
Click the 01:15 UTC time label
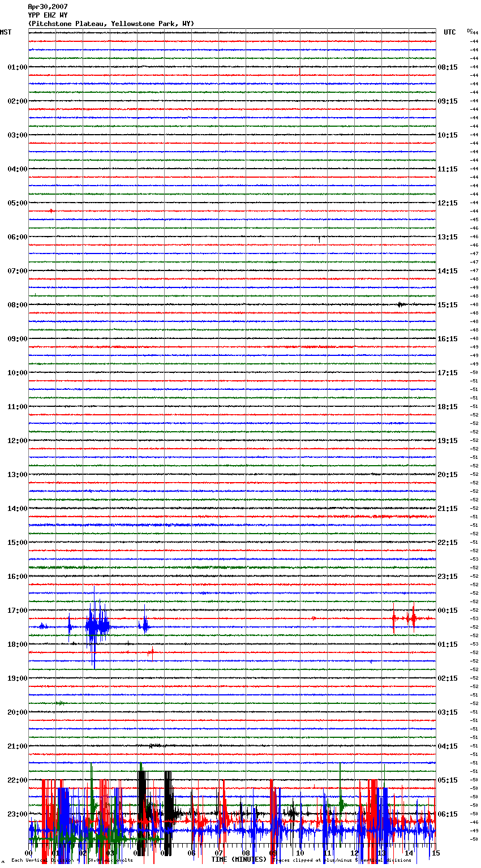pos(448,644)
